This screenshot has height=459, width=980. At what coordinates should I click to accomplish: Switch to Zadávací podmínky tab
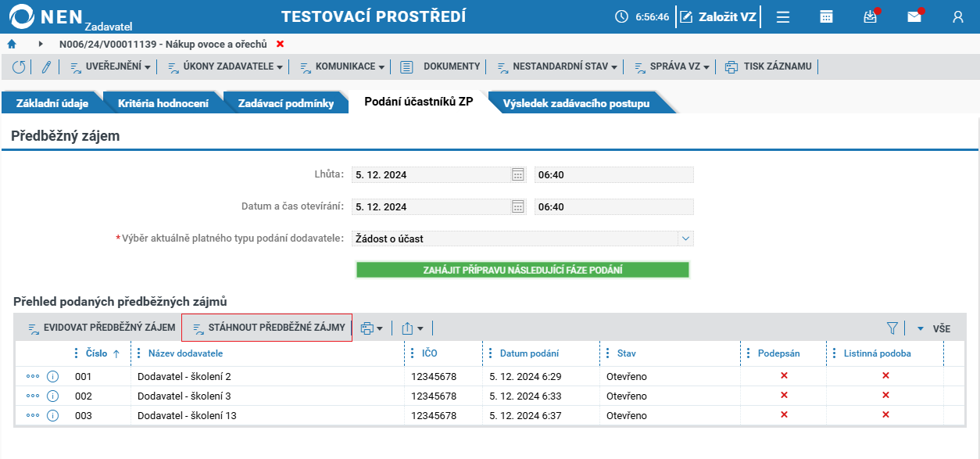pos(286,103)
